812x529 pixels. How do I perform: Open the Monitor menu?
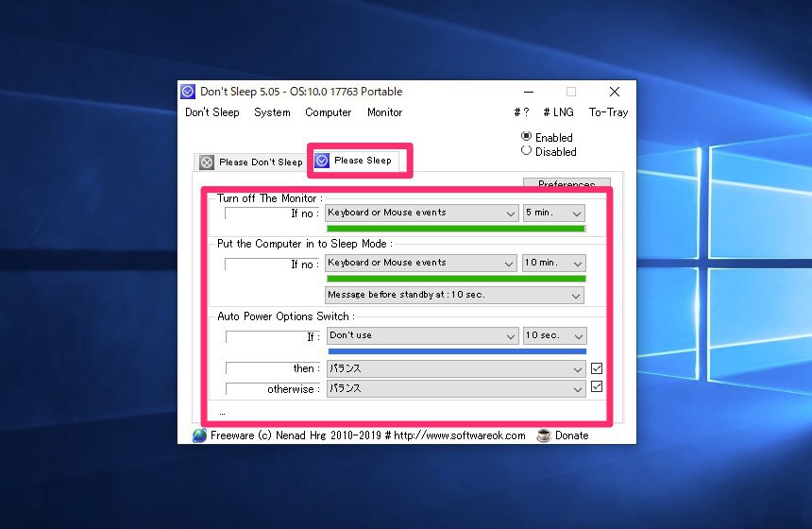(x=385, y=112)
